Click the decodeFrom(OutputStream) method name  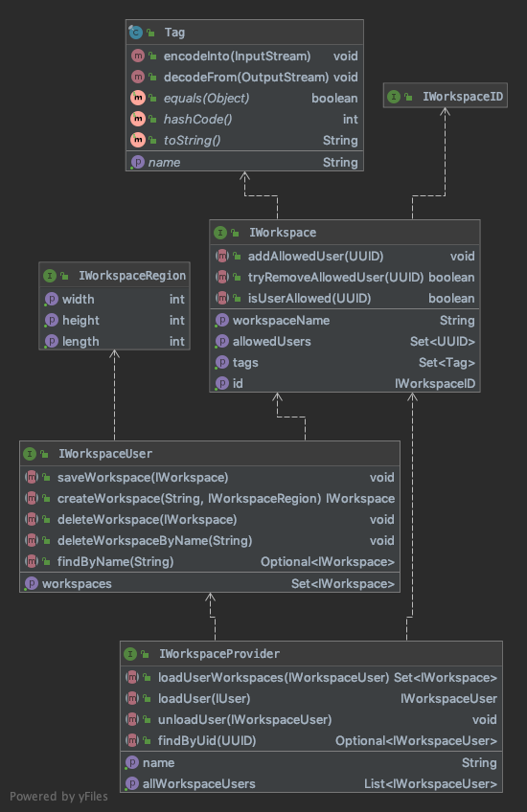tap(246, 78)
